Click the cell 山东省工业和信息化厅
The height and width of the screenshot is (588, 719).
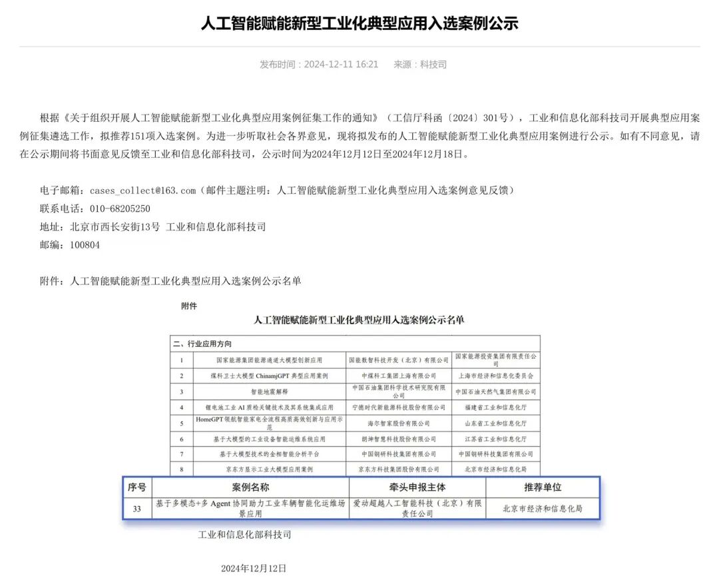[496, 424]
